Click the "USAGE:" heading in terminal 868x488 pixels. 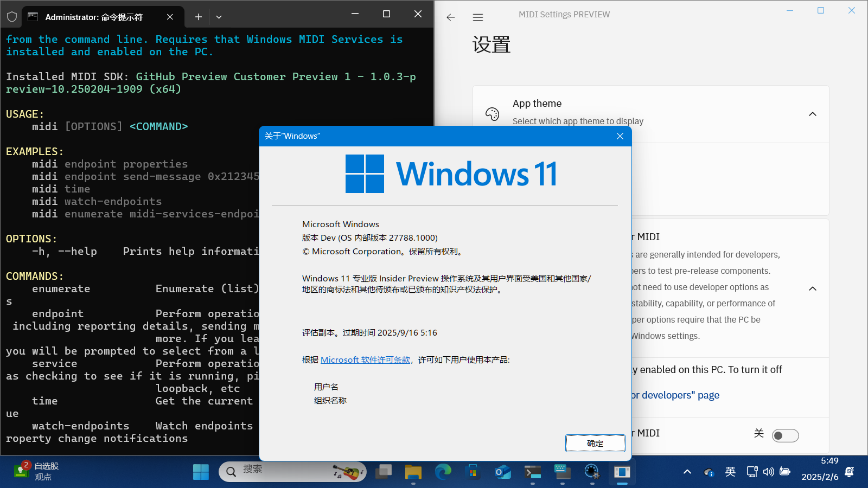pos(25,114)
